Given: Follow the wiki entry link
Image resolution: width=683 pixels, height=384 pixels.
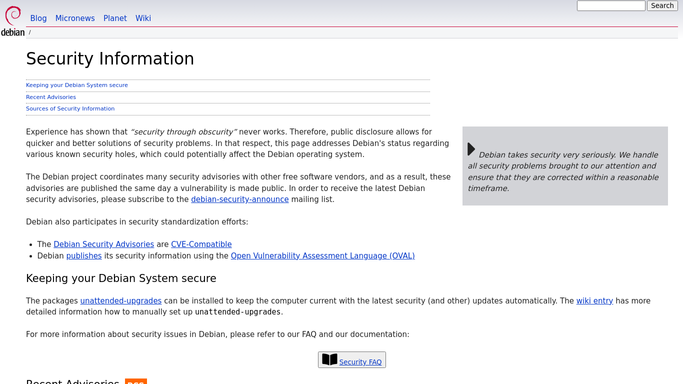Looking at the screenshot, I should click(x=595, y=301).
